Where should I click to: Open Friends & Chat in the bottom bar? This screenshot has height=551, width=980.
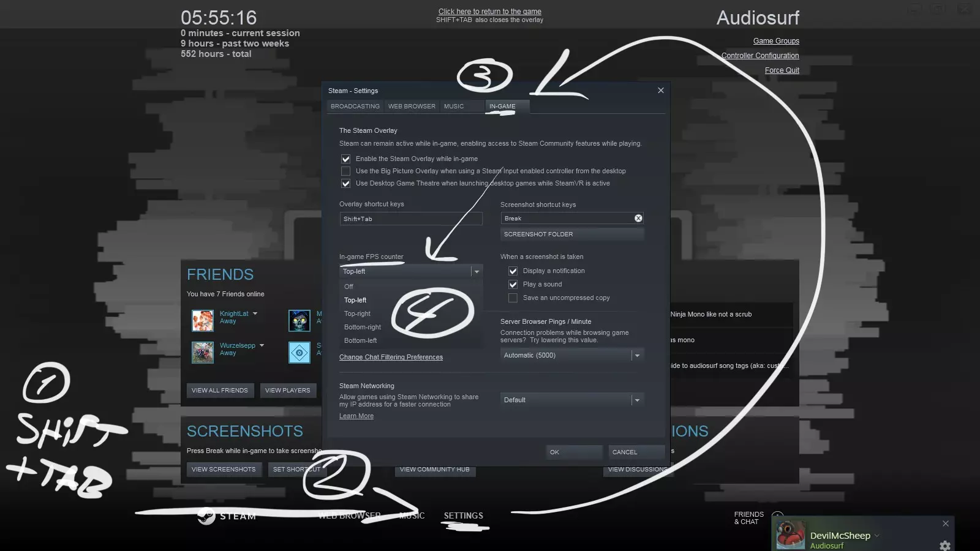pyautogui.click(x=749, y=518)
